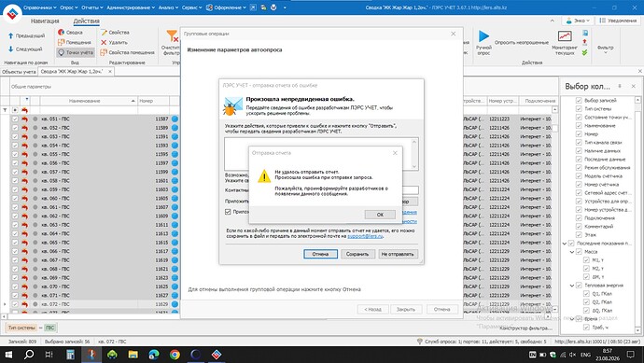644x363 pixels.
Task: Open the Энко user dropdown
Action: 579,21
